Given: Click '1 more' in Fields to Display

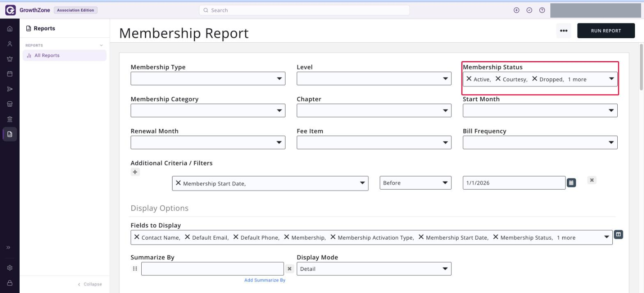Looking at the screenshot, I should tap(566, 238).
